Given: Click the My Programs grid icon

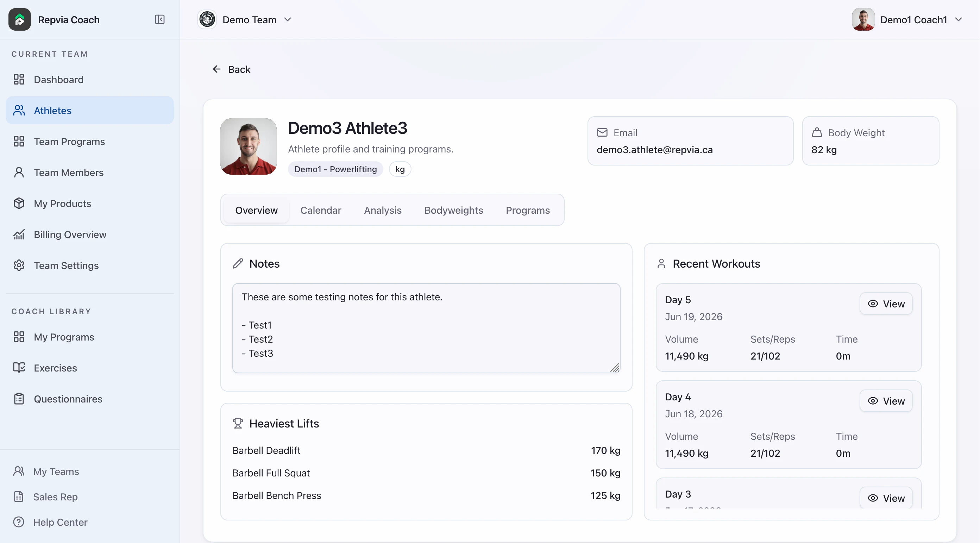Looking at the screenshot, I should click(x=19, y=337).
